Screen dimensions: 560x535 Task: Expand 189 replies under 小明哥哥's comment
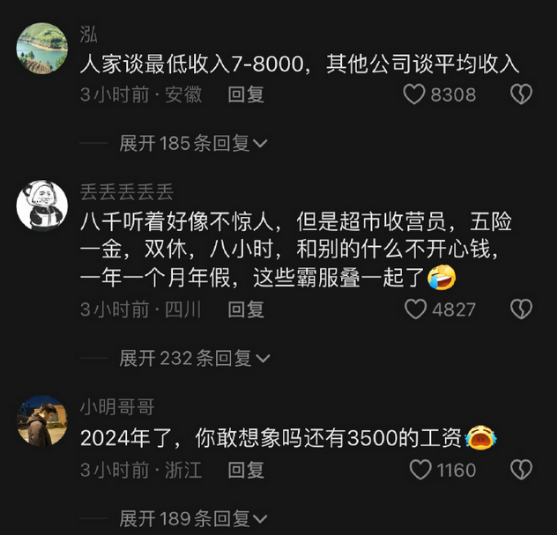193,519
